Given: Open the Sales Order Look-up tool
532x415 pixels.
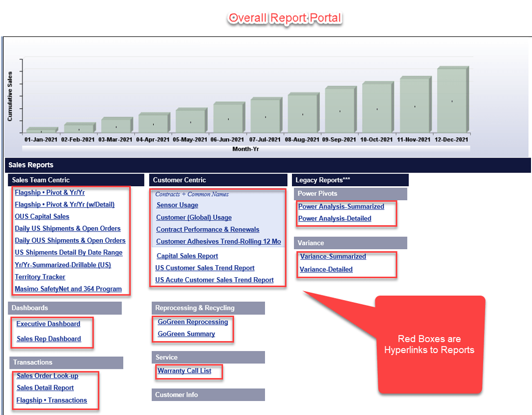Looking at the screenshot, I should [47, 375].
